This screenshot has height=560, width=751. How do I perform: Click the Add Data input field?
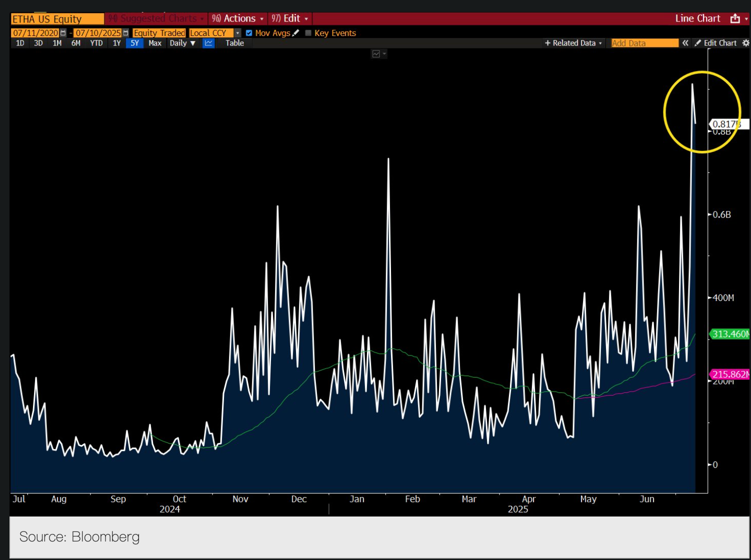tap(644, 43)
